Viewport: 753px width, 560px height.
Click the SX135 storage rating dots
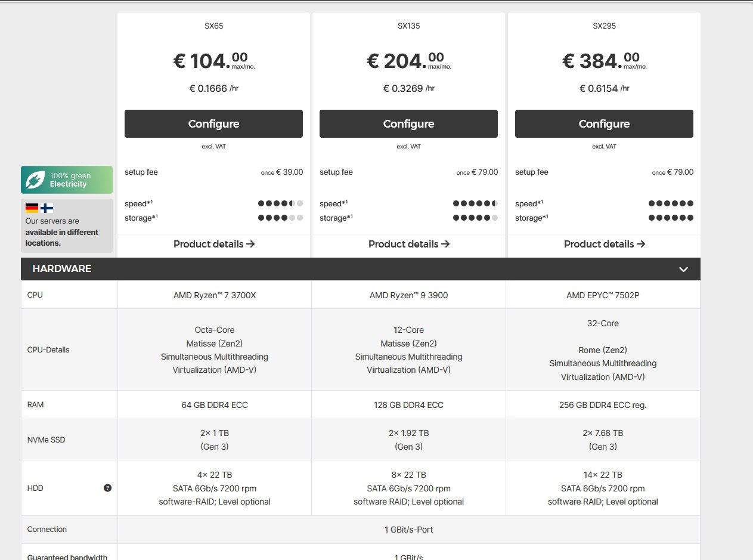[475, 218]
